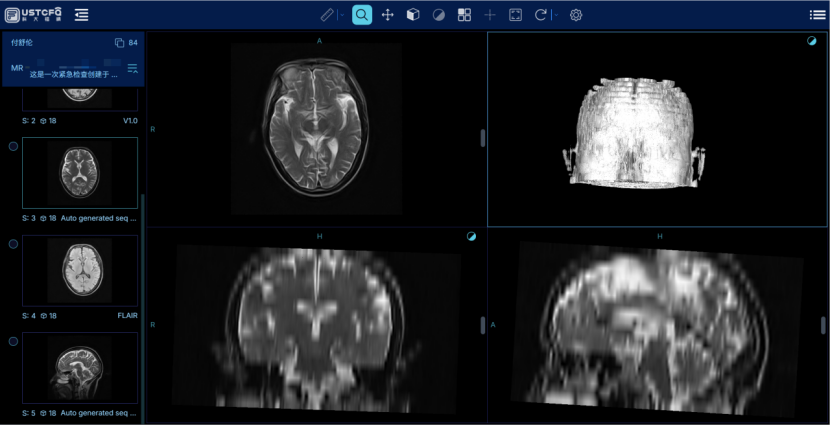The height and width of the screenshot is (426, 831).
Task: Click the 3D cube rendering icon
Action: (x=413, y=15)
